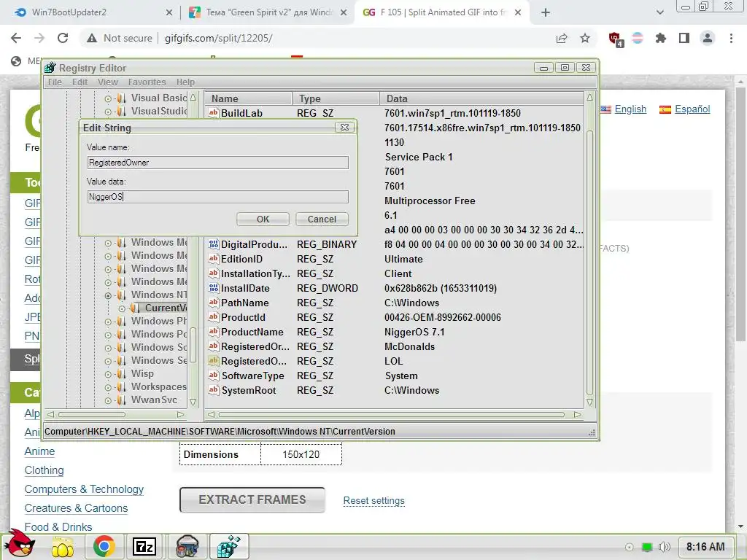Click the DigitalProdu... binary value icon

(214, 244)
